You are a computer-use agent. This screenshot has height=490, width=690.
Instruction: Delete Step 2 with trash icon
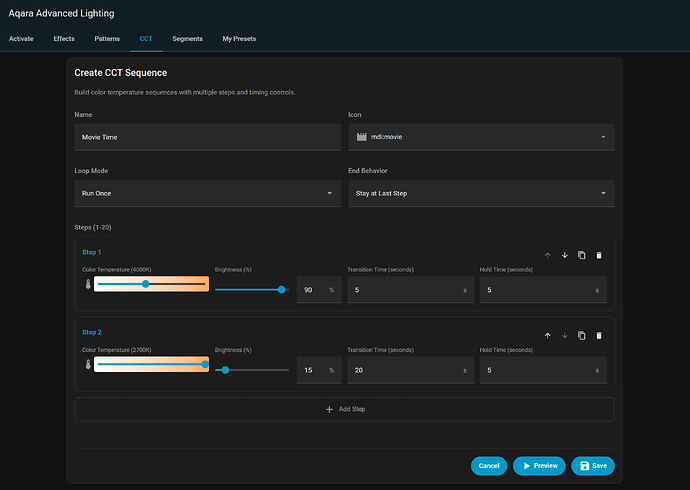point(599,335)
